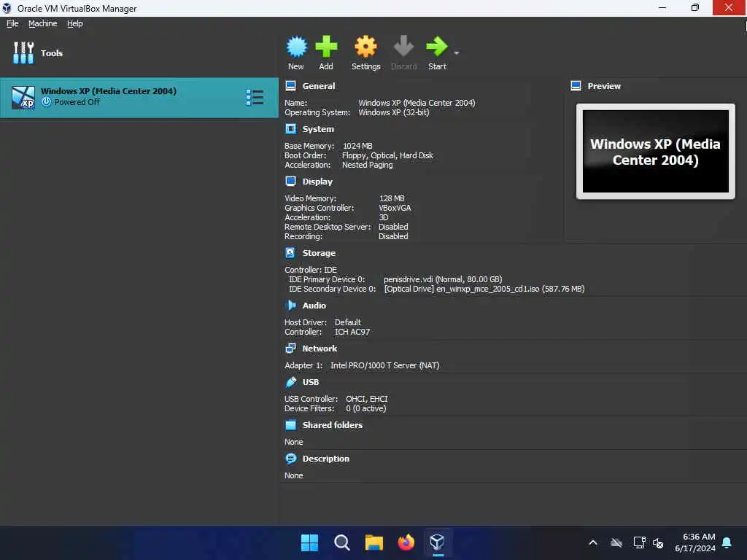Click the System section chip icon
The height and width of the screenshot is (560, 747).
coord(290,128)
